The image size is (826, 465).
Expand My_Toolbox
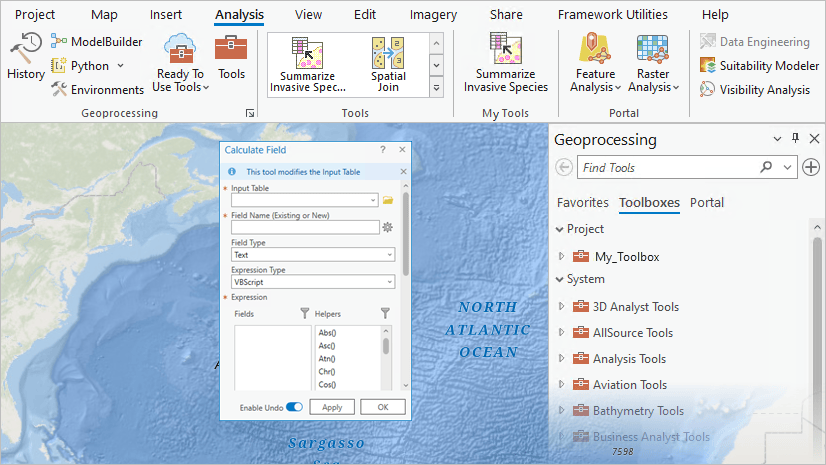pos(562,256)
